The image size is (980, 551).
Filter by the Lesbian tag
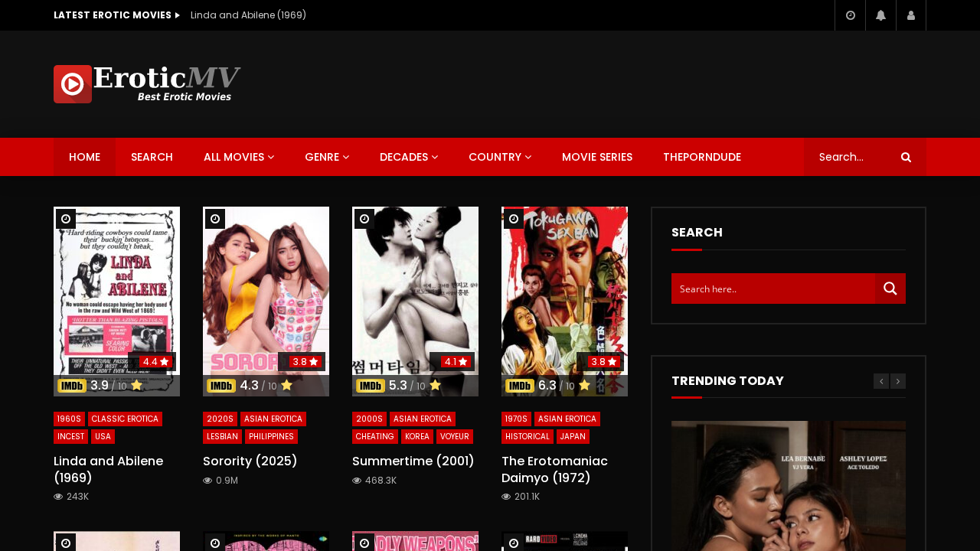pos(222,436)
